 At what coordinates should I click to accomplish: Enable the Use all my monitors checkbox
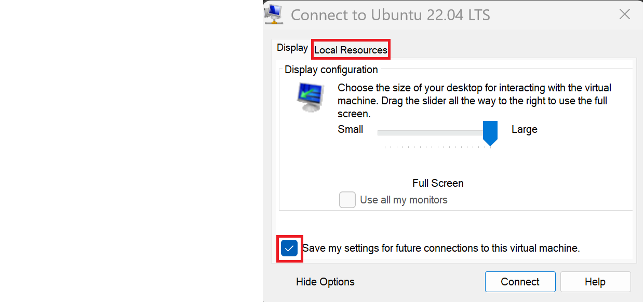point(347,200)
